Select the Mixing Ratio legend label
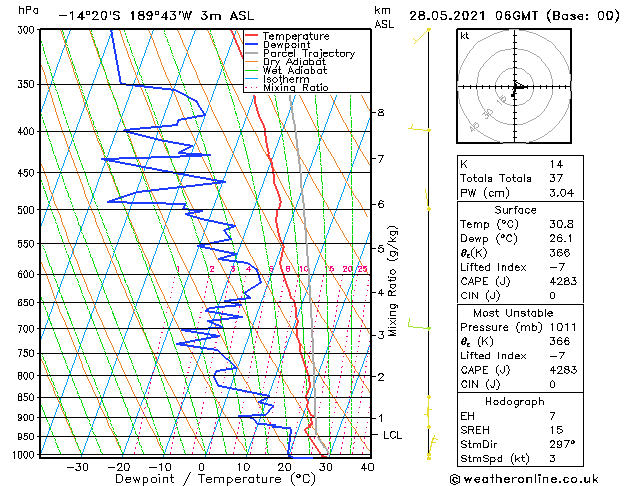The height and width of the screenshot is (486, 629). (296, 87)
